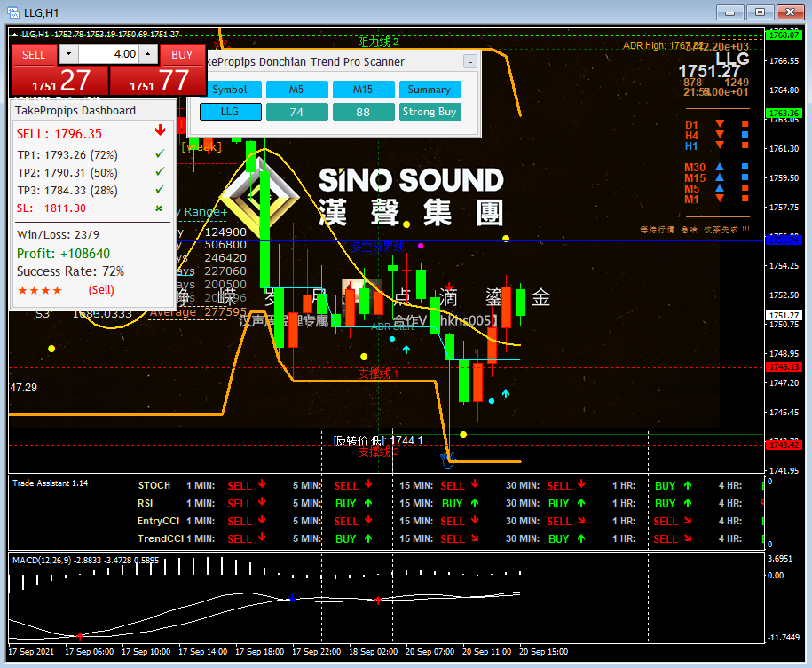Viewport: 812px width, 668px height.
Task: Select the M5 column header in scanner
Action: point(296,89)
